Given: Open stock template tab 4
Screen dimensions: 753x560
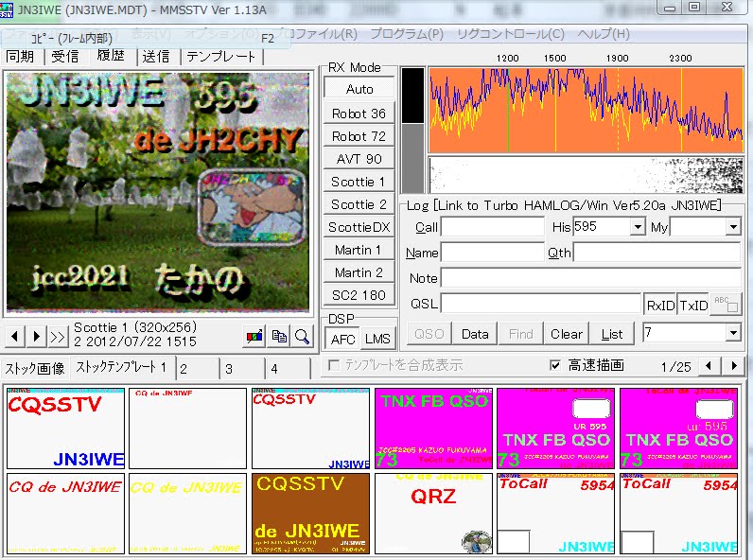Looking at the screenshot, I should [288, 369].
